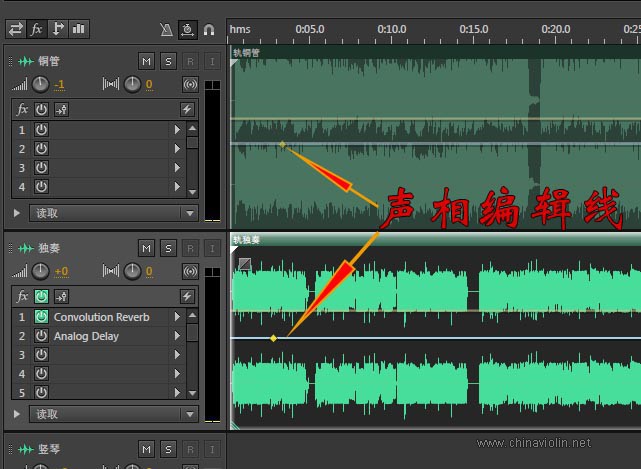The width and height of the screenshot is (641, 469).
Task: Enable the Analog Delay power button
Action: [41, 336]
